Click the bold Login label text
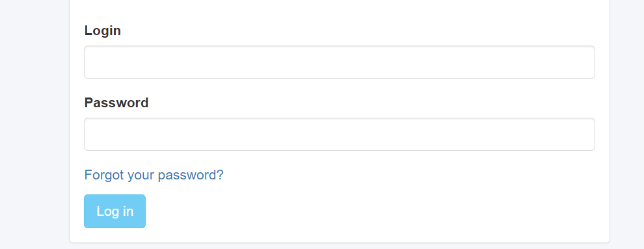 102,31
